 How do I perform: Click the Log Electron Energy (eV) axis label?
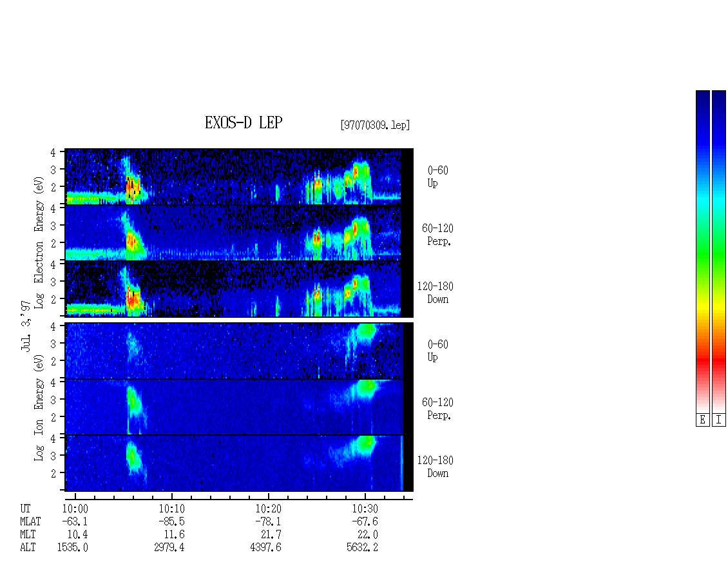(x=39, y=242)
